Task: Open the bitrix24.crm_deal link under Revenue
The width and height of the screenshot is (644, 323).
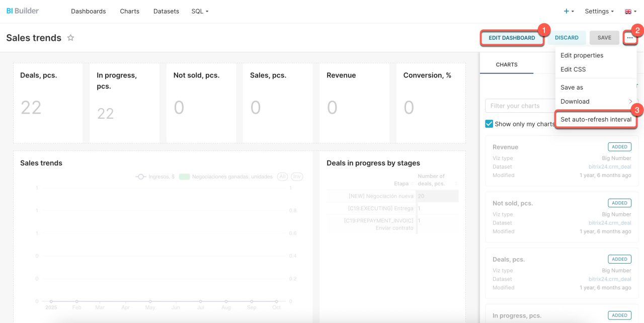Action: click(610, 167)
